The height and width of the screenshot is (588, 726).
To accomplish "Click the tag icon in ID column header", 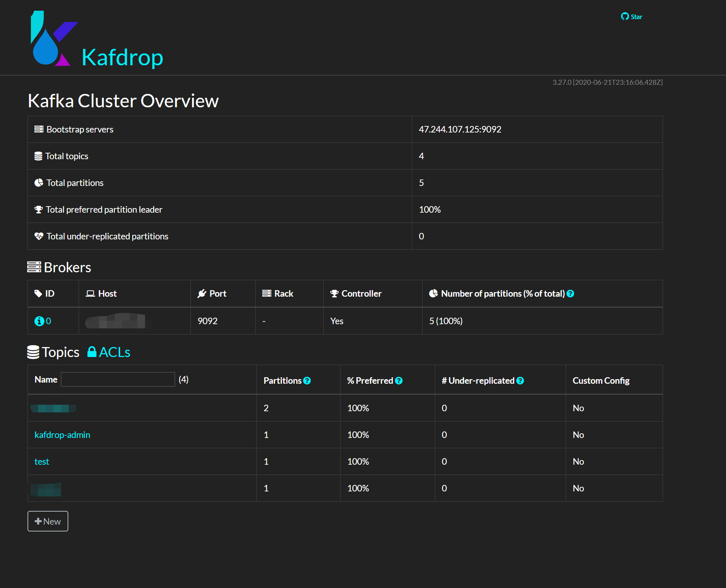I will [x=38, y=294].
